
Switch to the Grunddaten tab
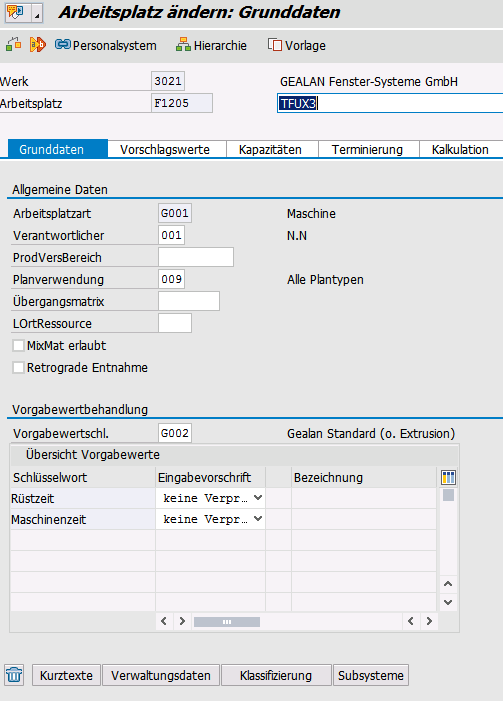[58, 149]
